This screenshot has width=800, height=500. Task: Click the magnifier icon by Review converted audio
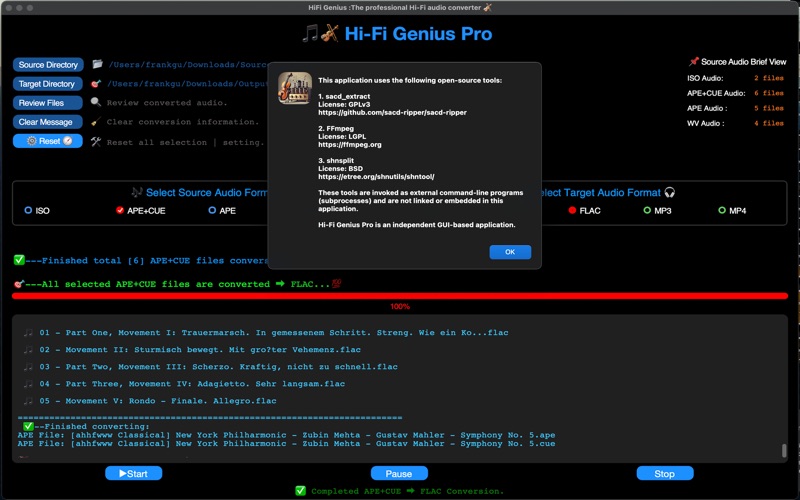pyautogui.click(x=96, y=102)
